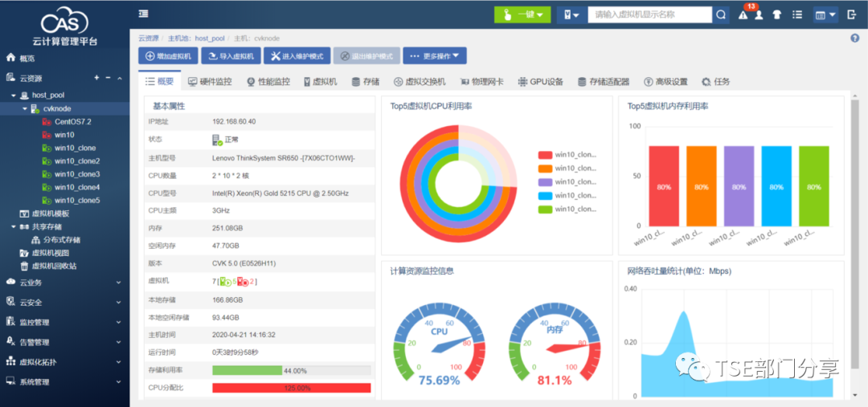
Task: Collapse 云资源 section chevron
Action: [119, 79]
